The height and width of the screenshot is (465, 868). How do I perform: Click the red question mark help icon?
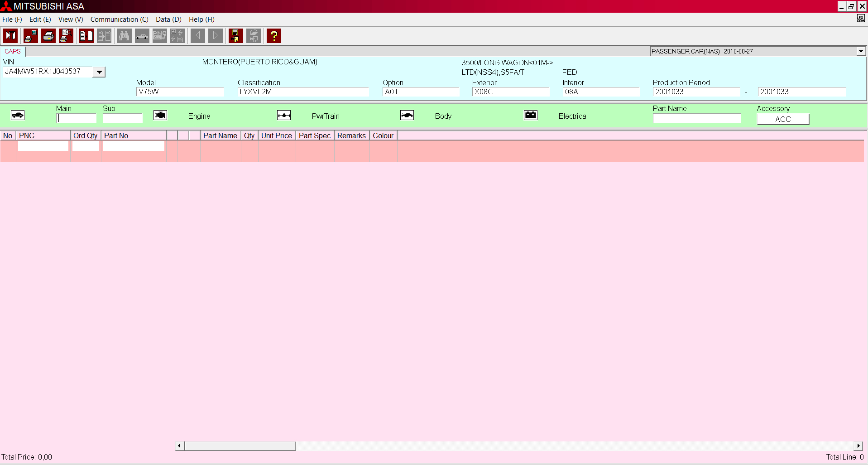coord(273,36)
